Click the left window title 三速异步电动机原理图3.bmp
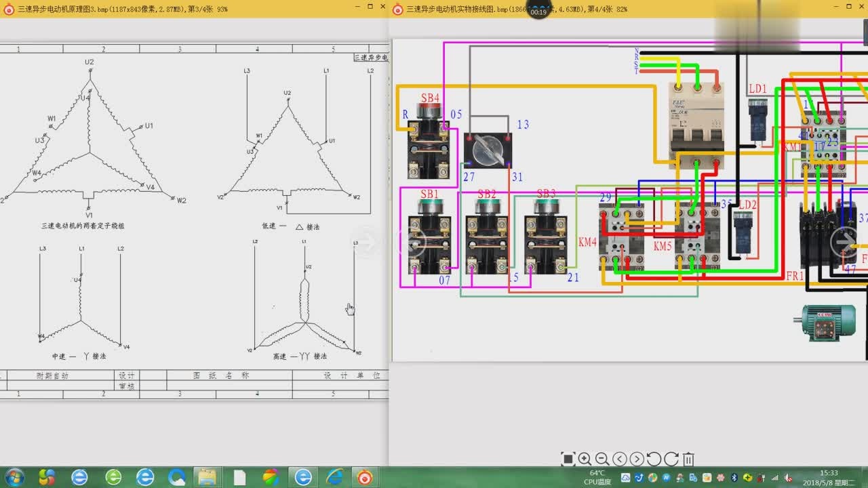 [122, 9]
